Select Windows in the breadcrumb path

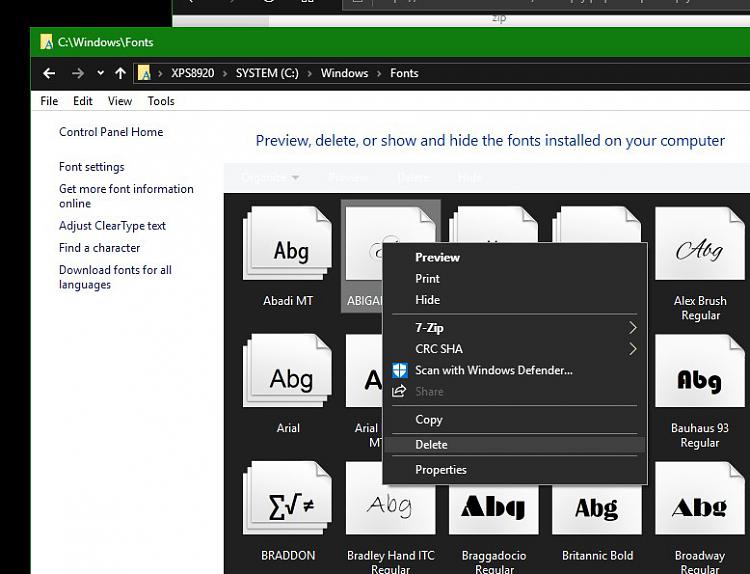pyautogui.click(x=344, y=73)
